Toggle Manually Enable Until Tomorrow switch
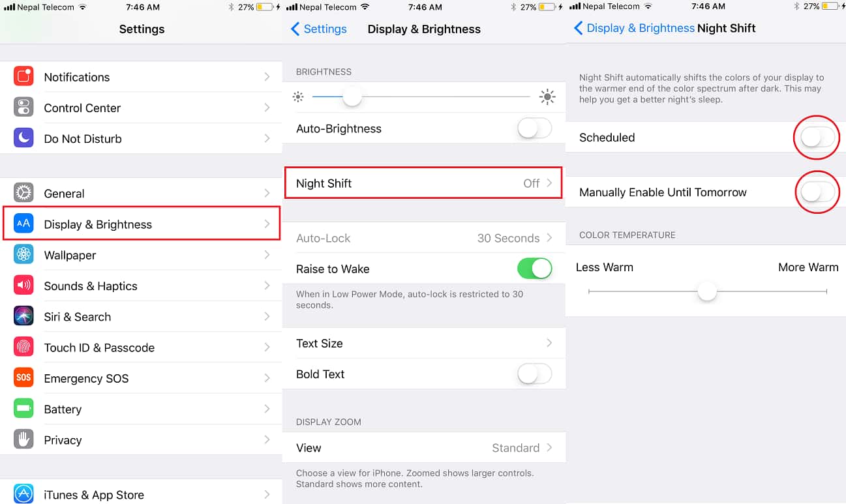The width and height of the screenshot is (846, 504). click(817, 192)
